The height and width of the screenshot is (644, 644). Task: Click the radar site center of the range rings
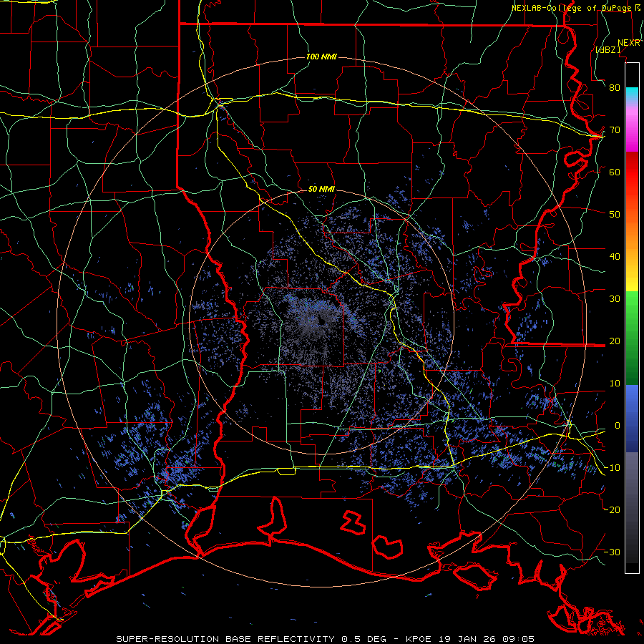click(321, 321)
